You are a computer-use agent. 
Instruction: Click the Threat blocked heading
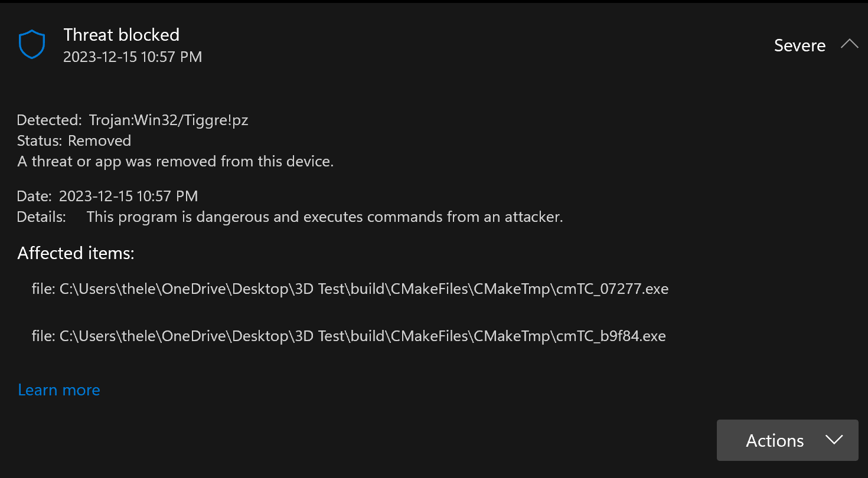(121, 35)
